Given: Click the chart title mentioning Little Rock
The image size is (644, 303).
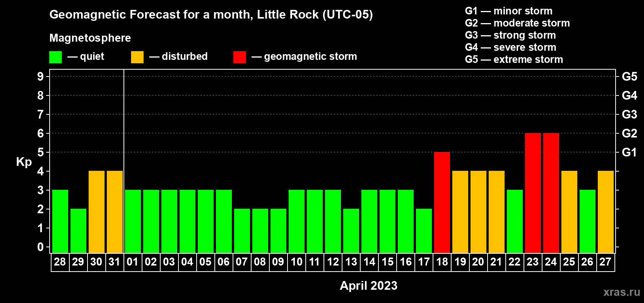Looking at the screenshot, I should (211, 14).
